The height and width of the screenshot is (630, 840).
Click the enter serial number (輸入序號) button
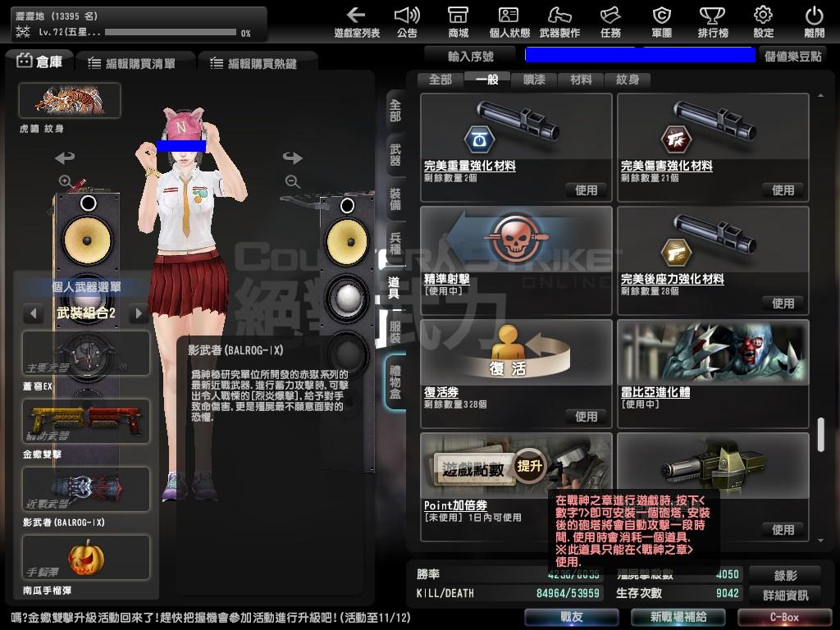click(x=470, y=56)
